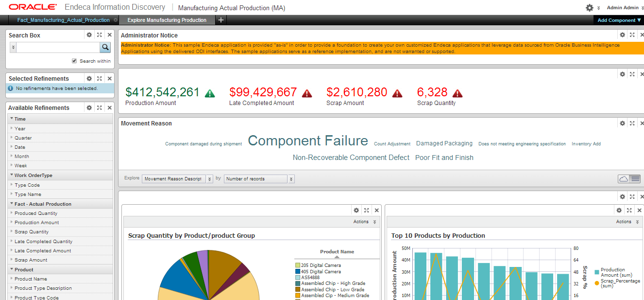Switch tag cloud to cloud view

click(624, 179)
